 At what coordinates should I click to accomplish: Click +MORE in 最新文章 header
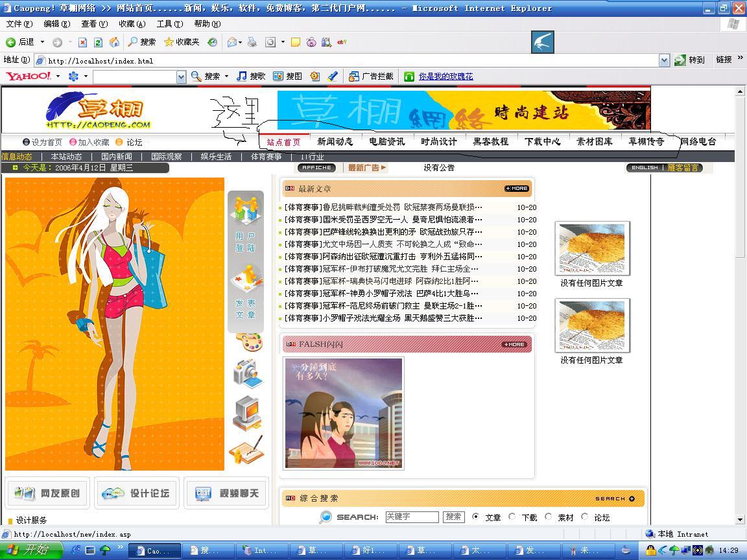click(516, 189)
